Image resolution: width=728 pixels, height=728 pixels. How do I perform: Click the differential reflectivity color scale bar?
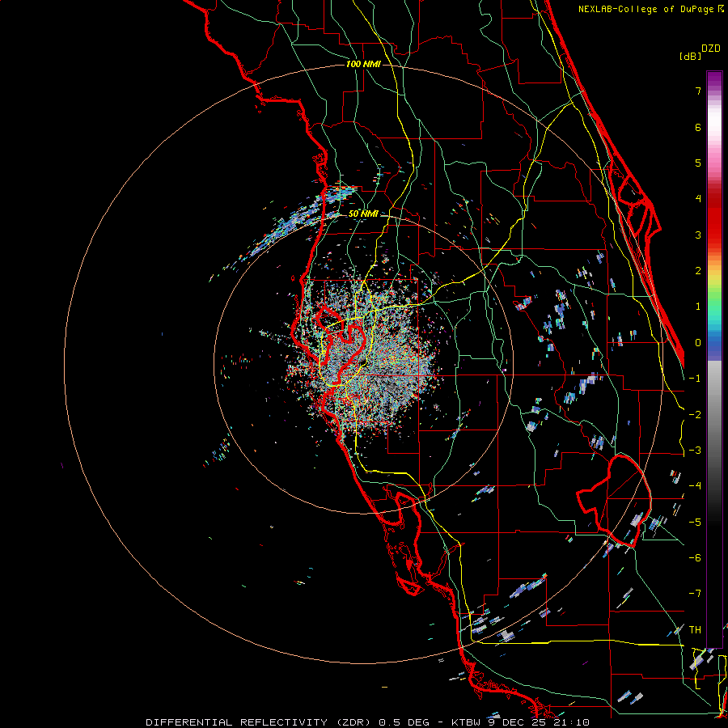[714, 359]
